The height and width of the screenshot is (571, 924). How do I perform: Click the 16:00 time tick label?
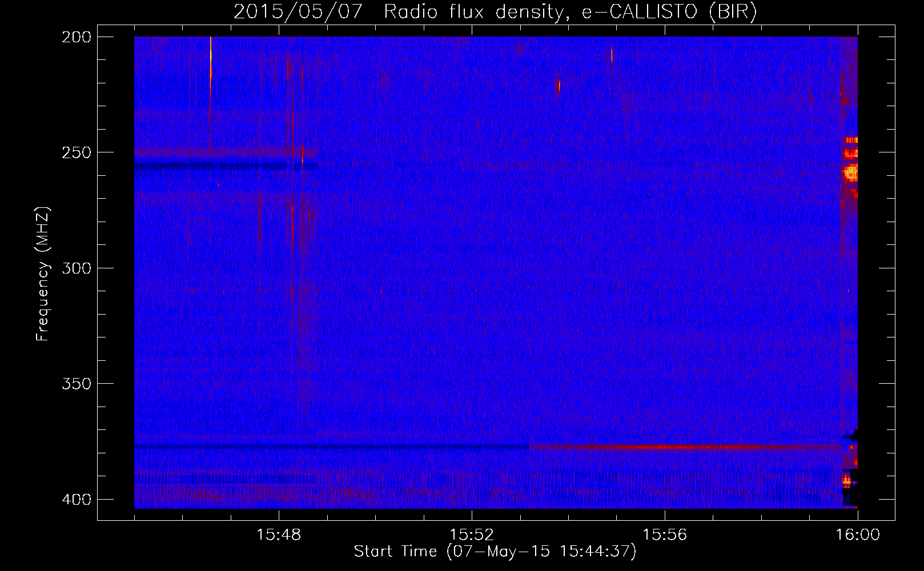[858, 535]
